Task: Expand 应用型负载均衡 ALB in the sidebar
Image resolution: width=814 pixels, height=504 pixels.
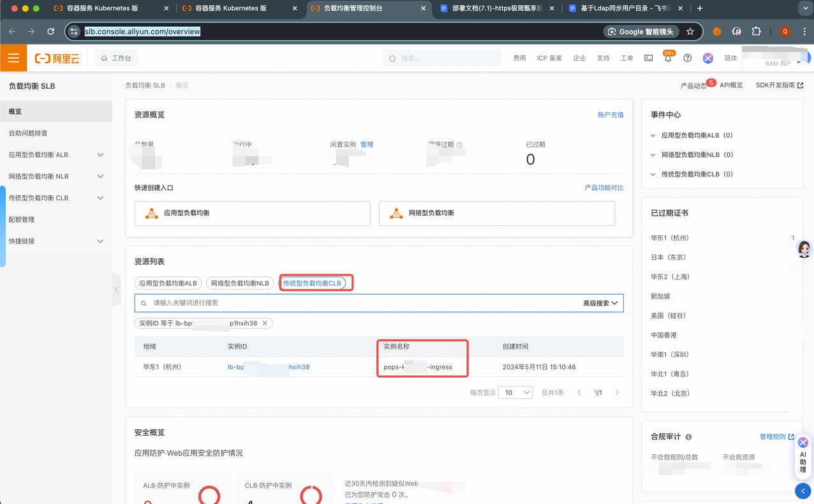Action: pos(56,155)
